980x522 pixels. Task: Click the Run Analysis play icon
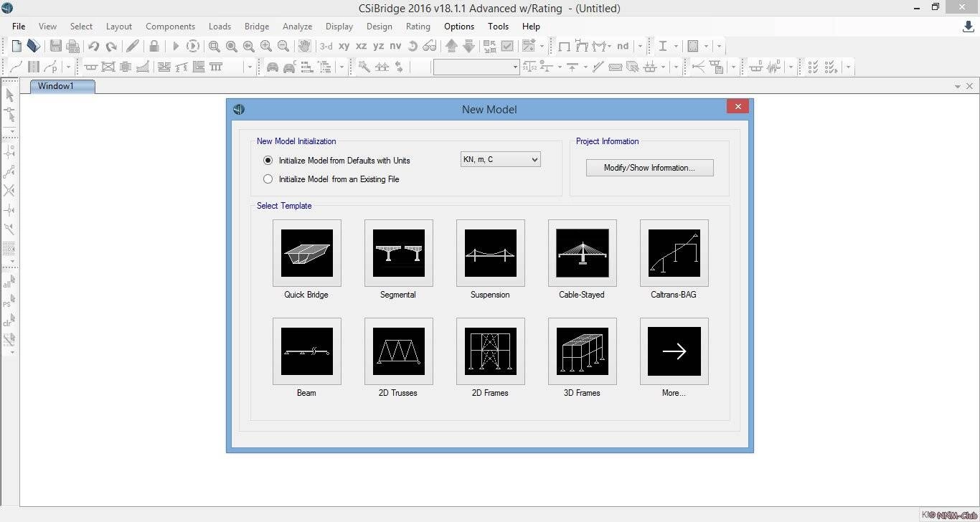click(175, 46)
